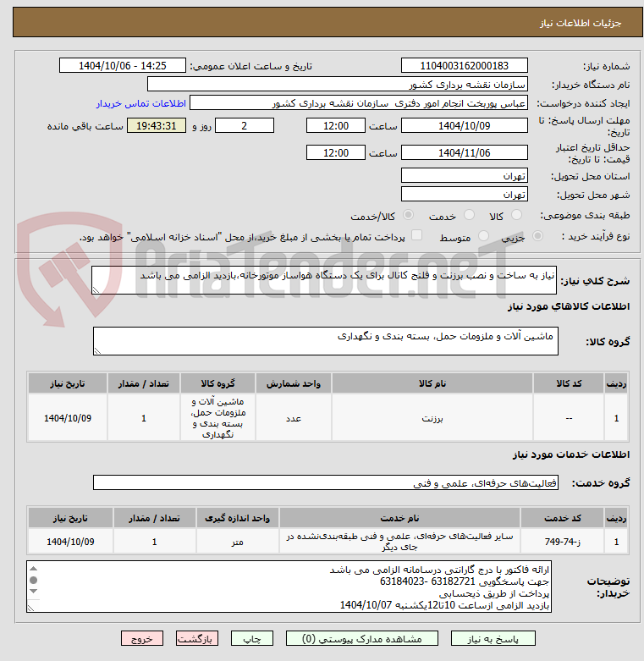
Task: Click the buyer notes textarea
Action: (x=289, y=587)
